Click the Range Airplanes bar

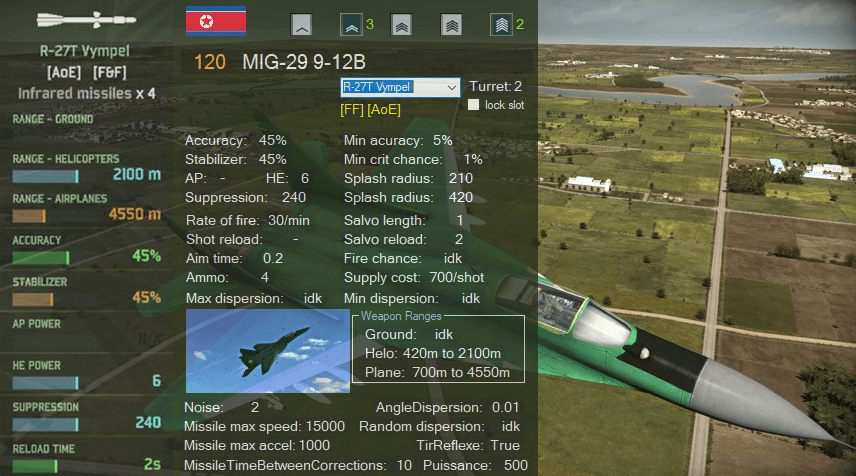point(29,216)
